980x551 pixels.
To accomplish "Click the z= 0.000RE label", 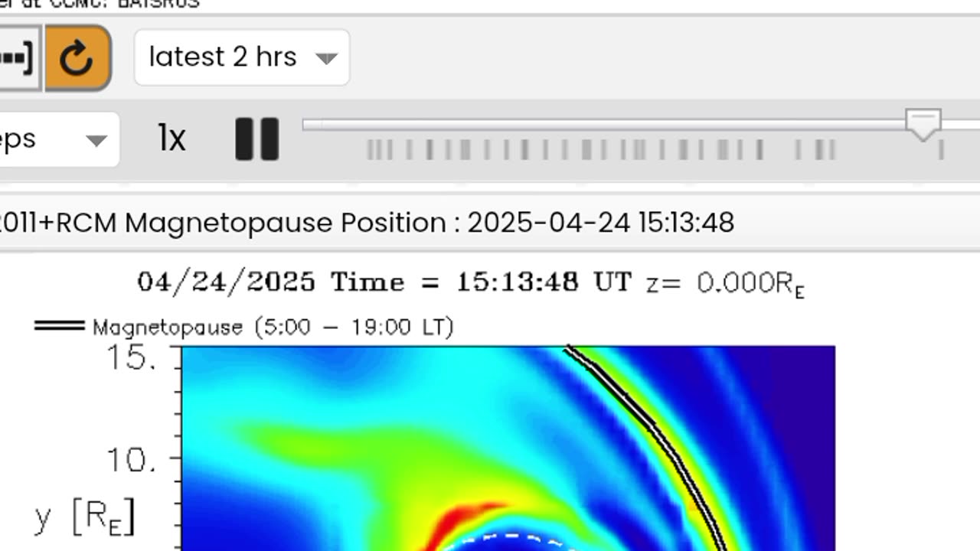I will pos(725,284).
